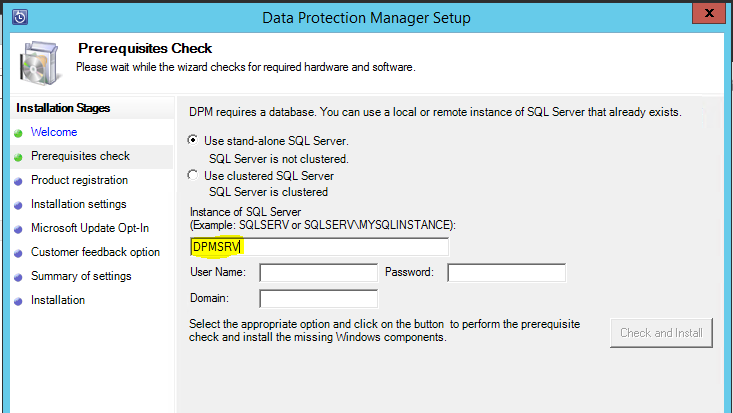Click the blue bullet beside Product registration

tap(18, 181)
